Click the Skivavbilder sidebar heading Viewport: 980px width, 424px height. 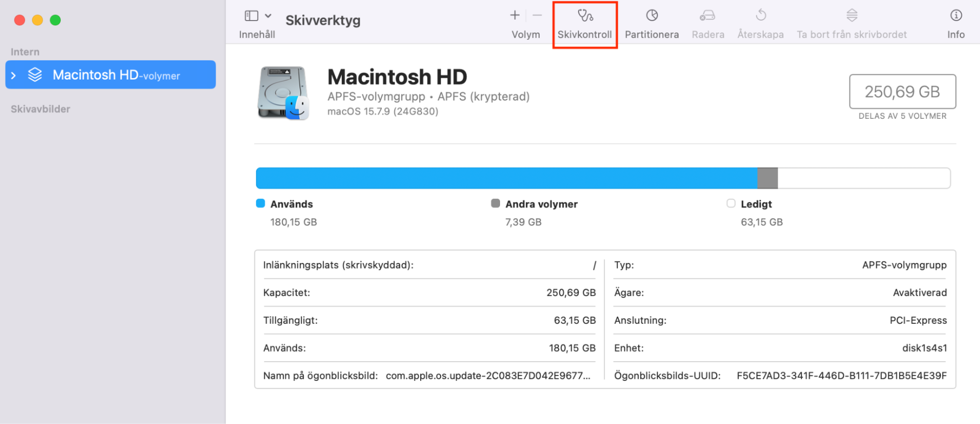[40, 109]
